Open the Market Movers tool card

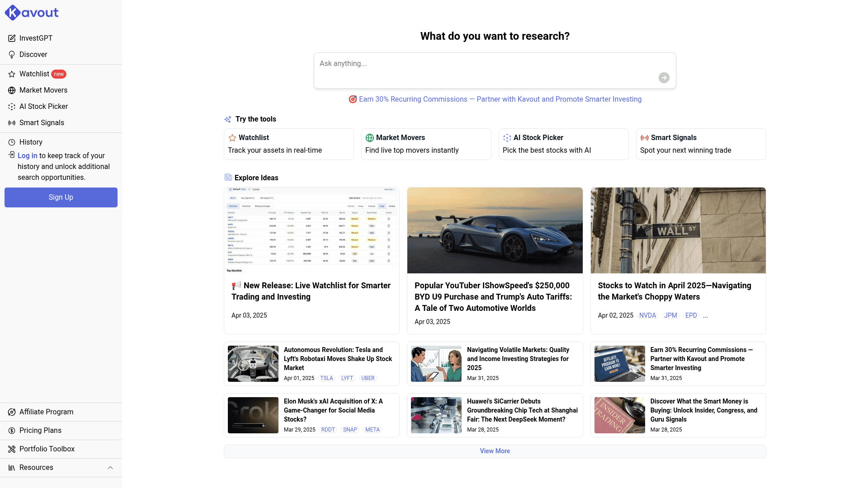(426, 144)
